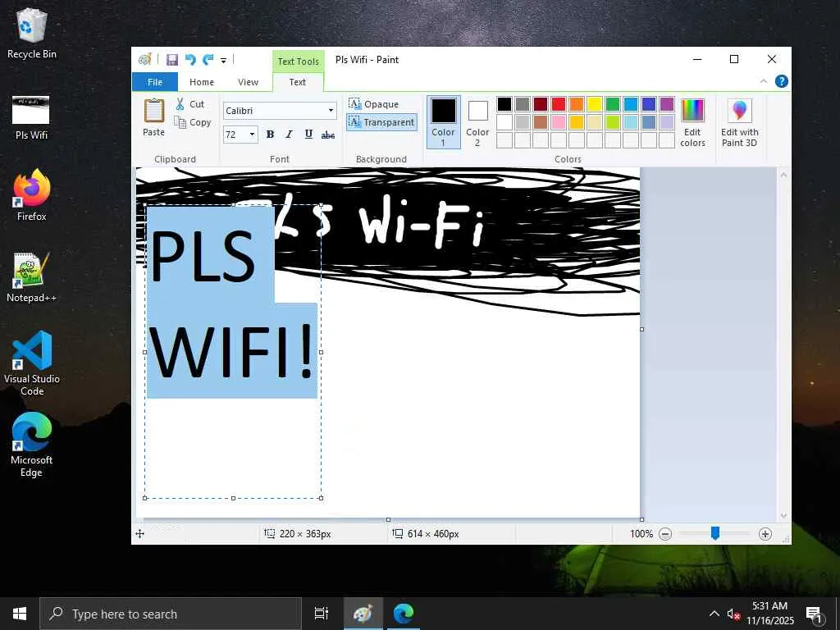The width and height of the screenshot is (840, 630).
Task: Select Color 2 background swatch
Action: click(x=477, y=122)
